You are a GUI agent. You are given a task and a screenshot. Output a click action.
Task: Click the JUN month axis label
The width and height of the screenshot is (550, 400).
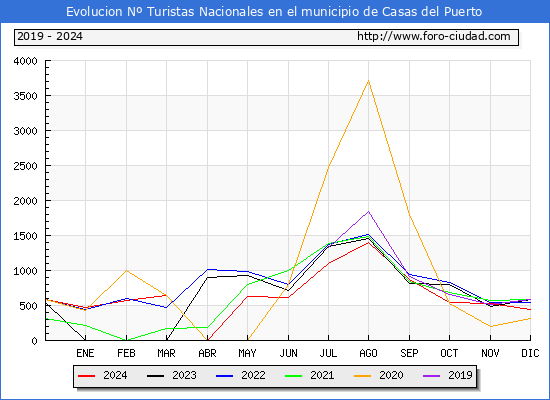coord(288,353)
